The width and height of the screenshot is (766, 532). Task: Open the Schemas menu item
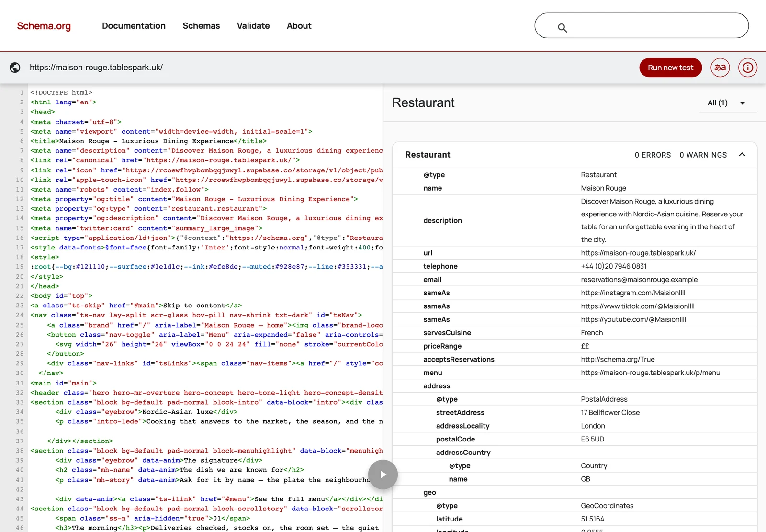tap(201, 26)
